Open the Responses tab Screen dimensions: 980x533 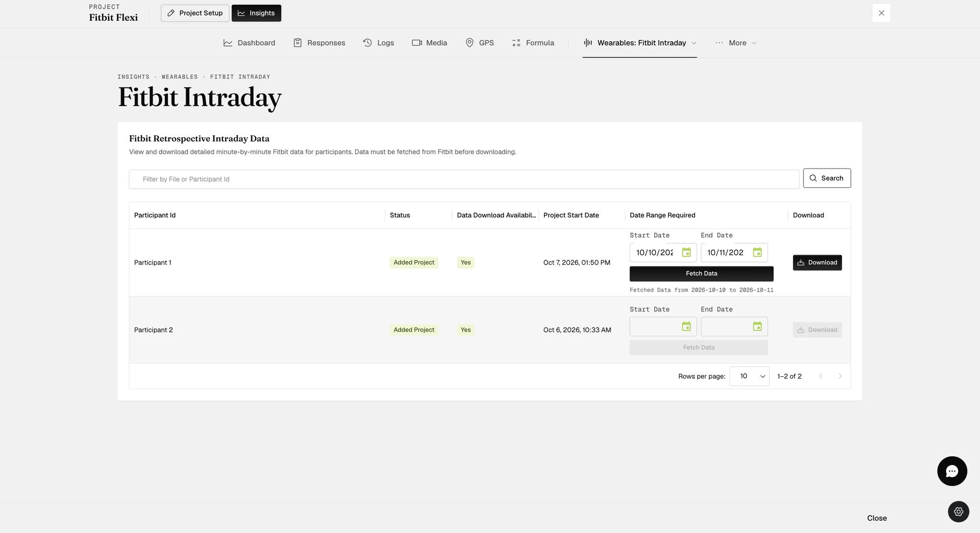coord(319,43)
